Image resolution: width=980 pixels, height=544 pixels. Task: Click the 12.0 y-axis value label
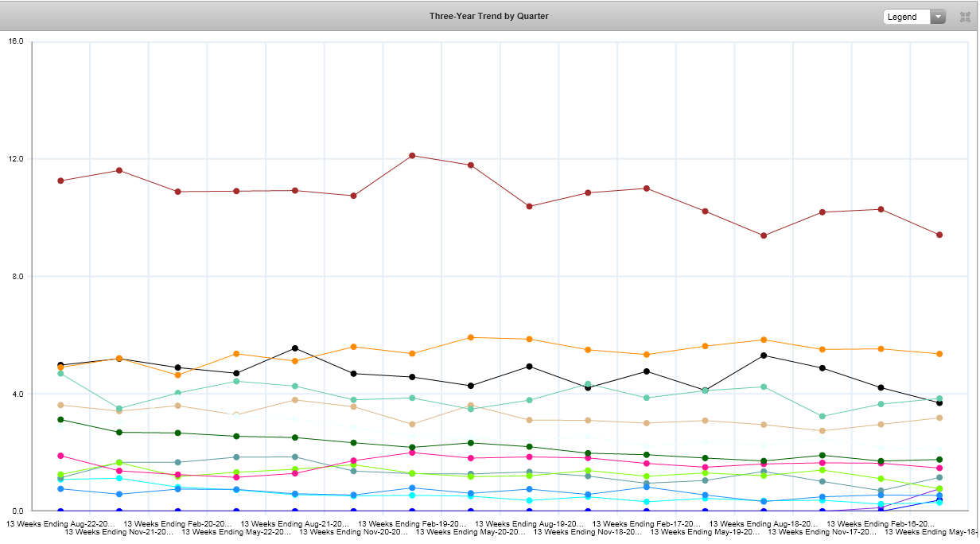[17, 159]
